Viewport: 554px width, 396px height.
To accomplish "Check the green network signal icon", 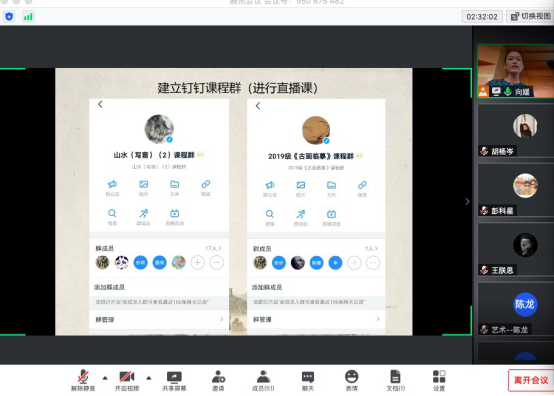I will tap(28, 16).
